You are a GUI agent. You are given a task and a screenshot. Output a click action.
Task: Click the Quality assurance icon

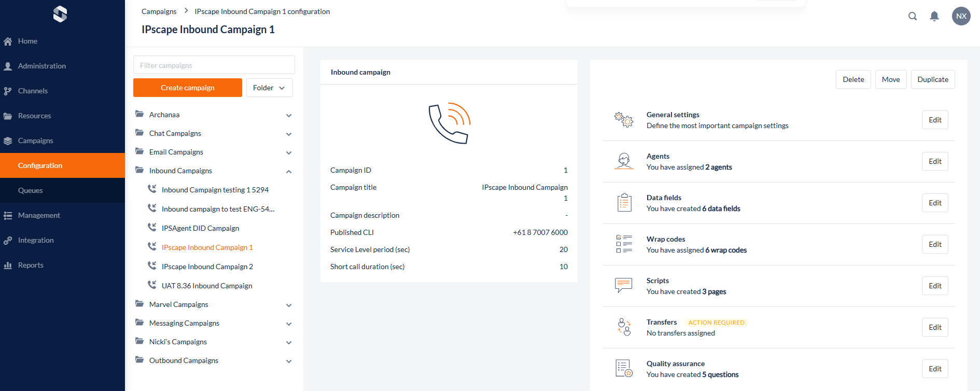click(624, 369)
